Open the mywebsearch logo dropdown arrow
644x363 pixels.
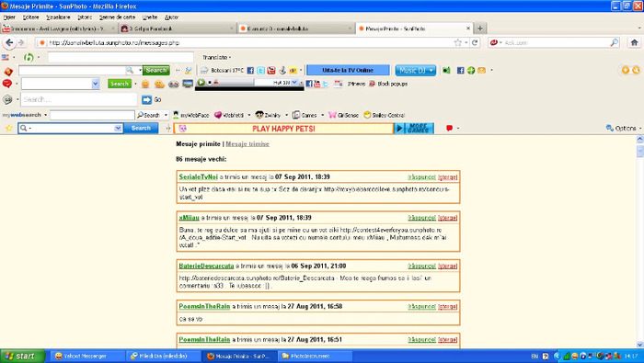(45, 115)
